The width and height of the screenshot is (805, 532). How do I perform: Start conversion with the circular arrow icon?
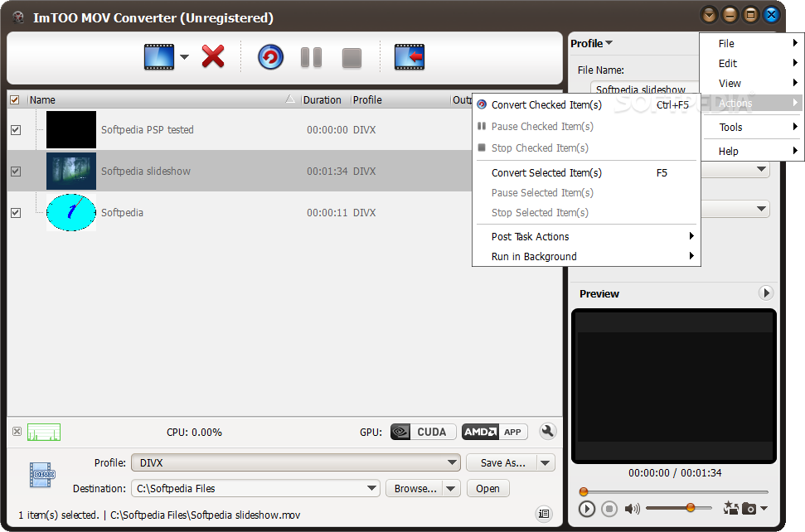(x=270, y=57)
